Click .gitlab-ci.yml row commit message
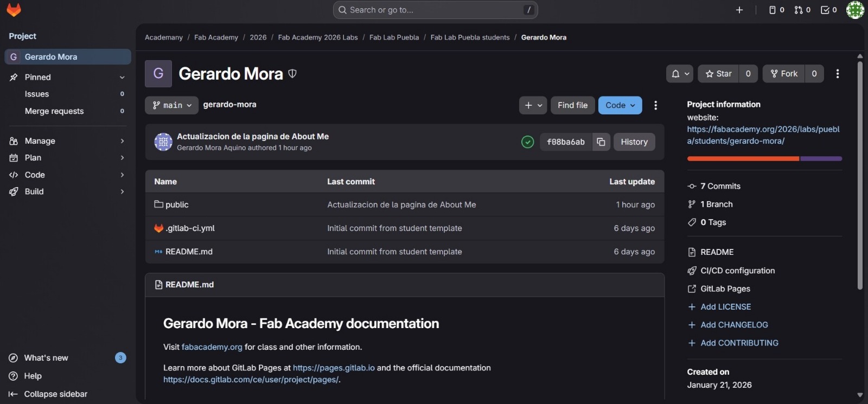868x404 pixels. coord(394,228)
